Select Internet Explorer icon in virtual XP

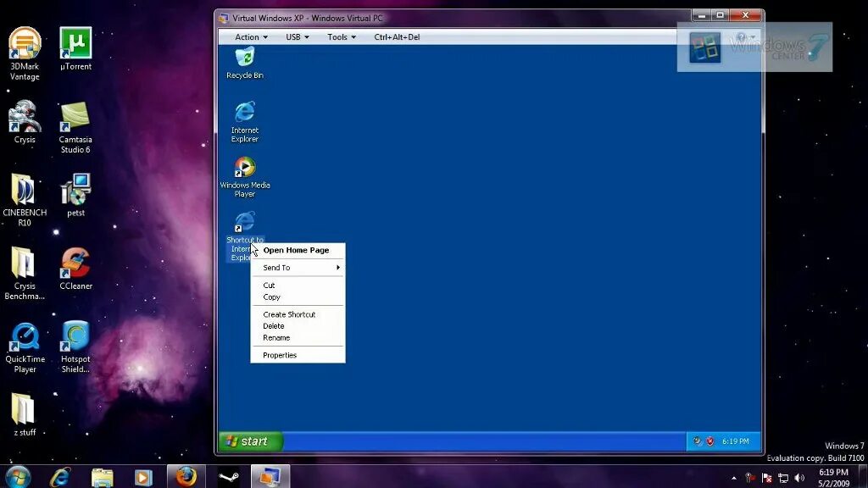(x=245, y=122)
